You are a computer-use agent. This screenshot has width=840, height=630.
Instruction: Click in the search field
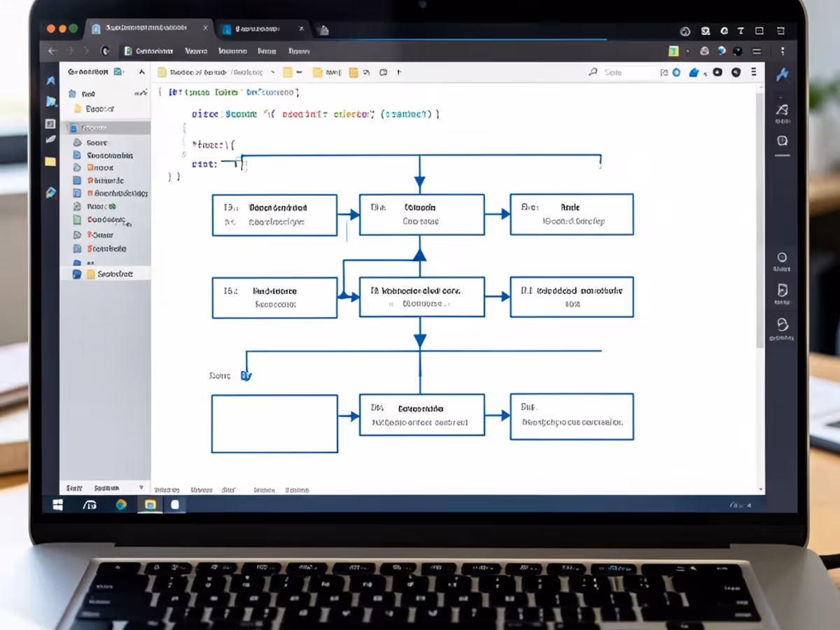click(629, 72)
